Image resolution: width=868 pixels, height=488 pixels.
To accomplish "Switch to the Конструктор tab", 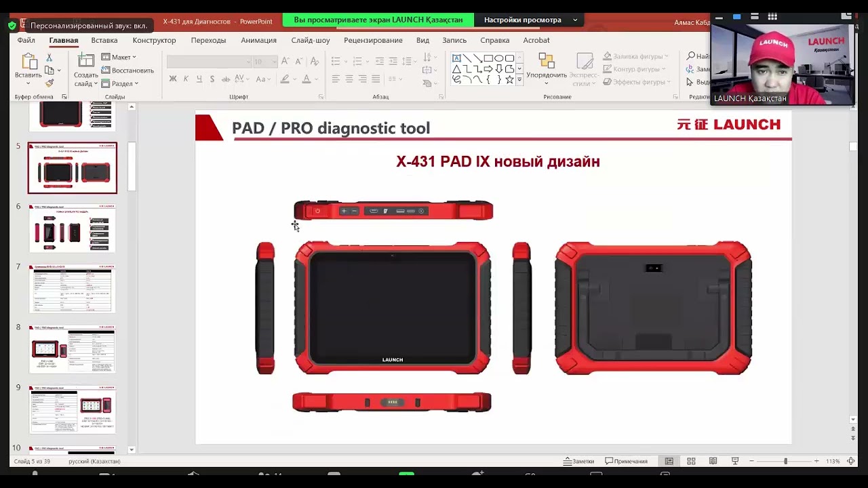I will pos(154,40).
